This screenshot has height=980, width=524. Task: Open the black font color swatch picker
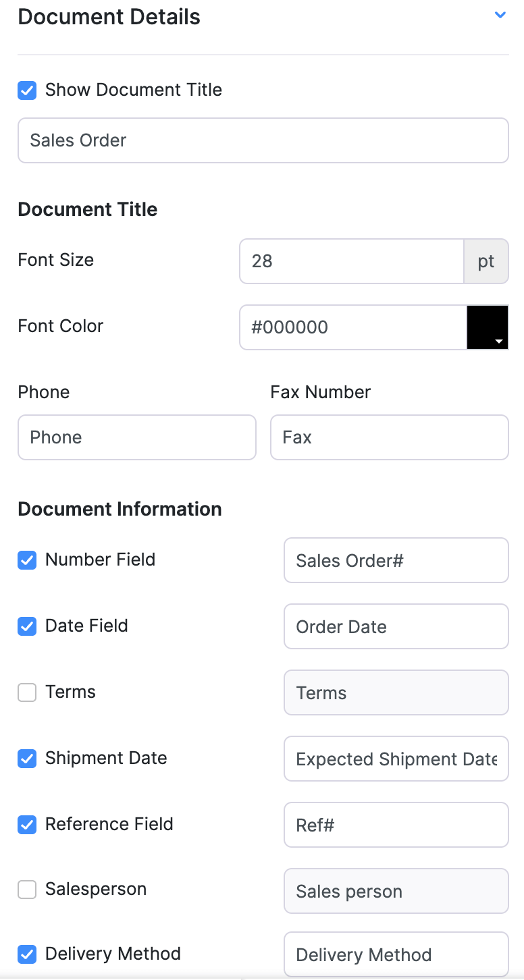(488, 327)
